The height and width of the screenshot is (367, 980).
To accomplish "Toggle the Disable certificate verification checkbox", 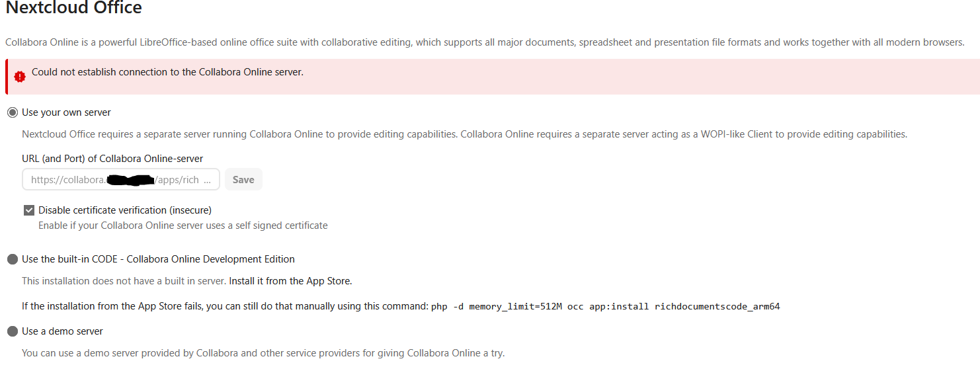I will click(29, 210).
